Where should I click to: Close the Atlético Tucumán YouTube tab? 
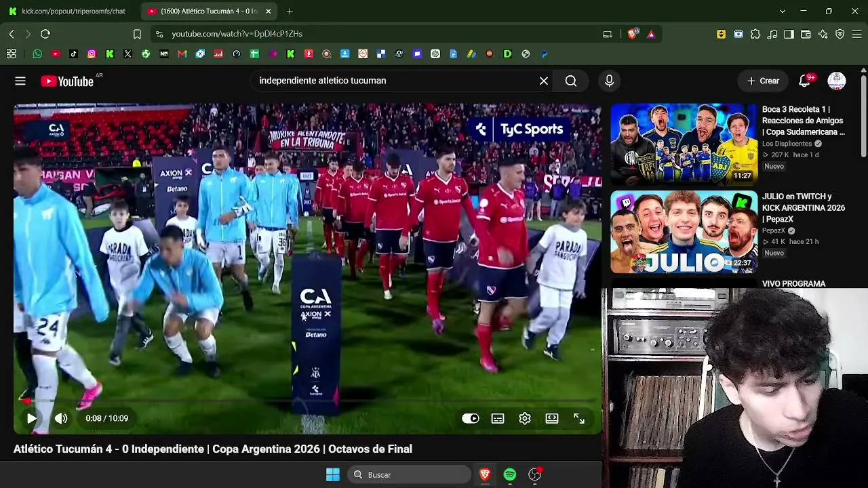pyautogui.click(x=269, y=11)
